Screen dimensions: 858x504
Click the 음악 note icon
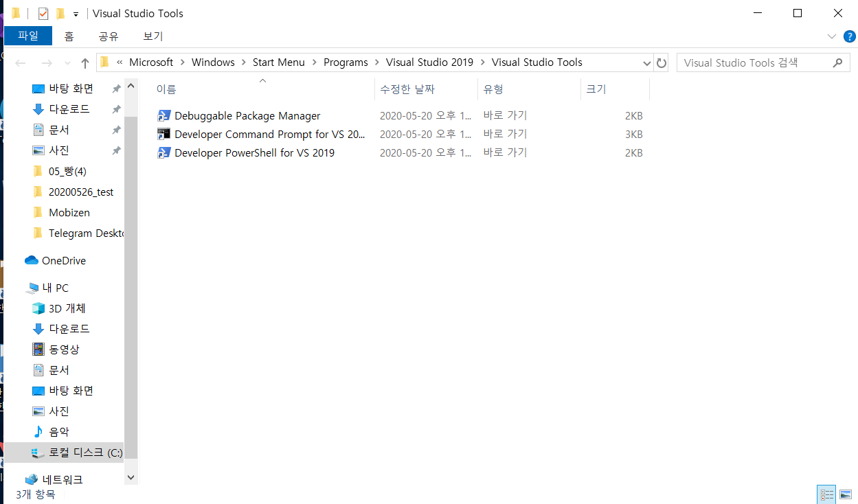pos(38,432)
